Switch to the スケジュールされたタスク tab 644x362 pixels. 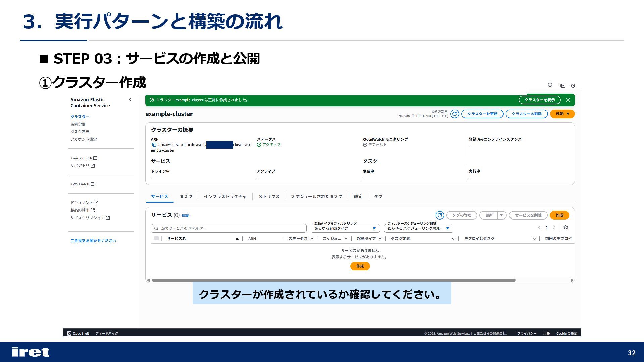tap(317, 197)
